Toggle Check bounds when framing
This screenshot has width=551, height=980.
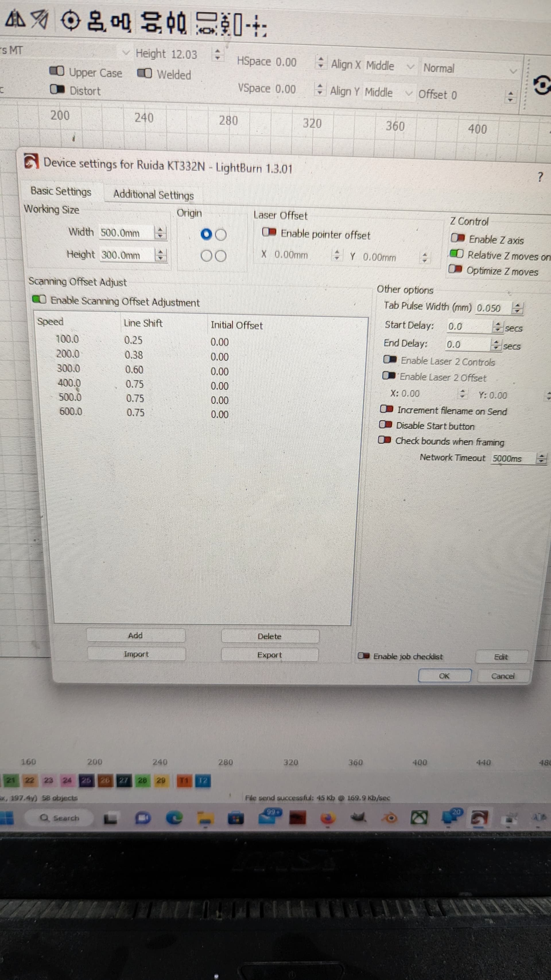point(385,440)
